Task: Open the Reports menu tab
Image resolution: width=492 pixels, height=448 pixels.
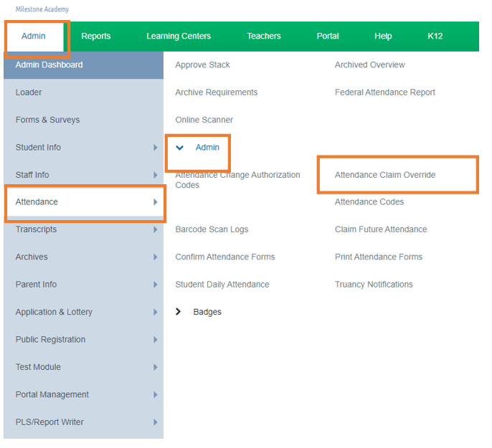Action: click(96, 37)
